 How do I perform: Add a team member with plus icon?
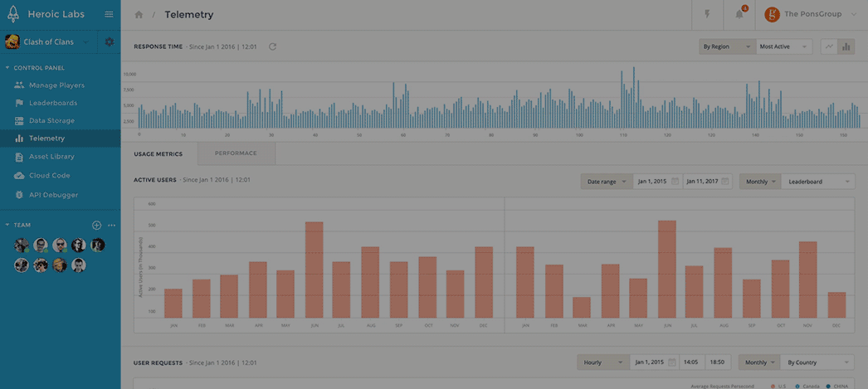(96, 225)
